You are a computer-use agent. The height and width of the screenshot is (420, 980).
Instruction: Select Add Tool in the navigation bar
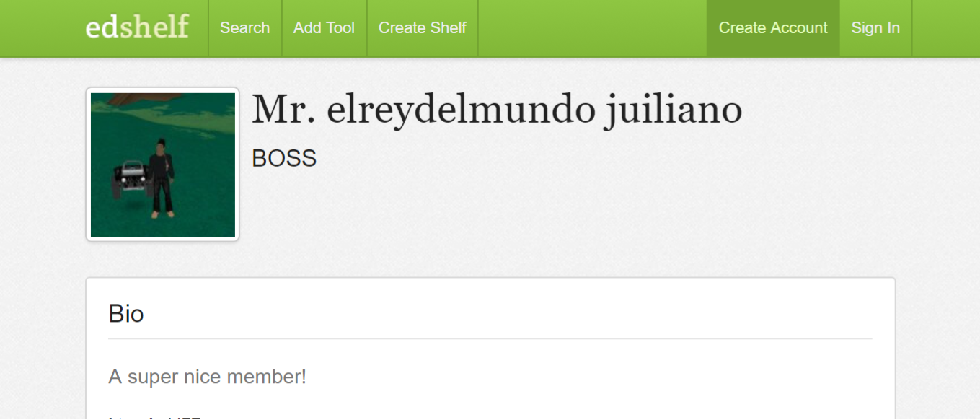point(324,28)
